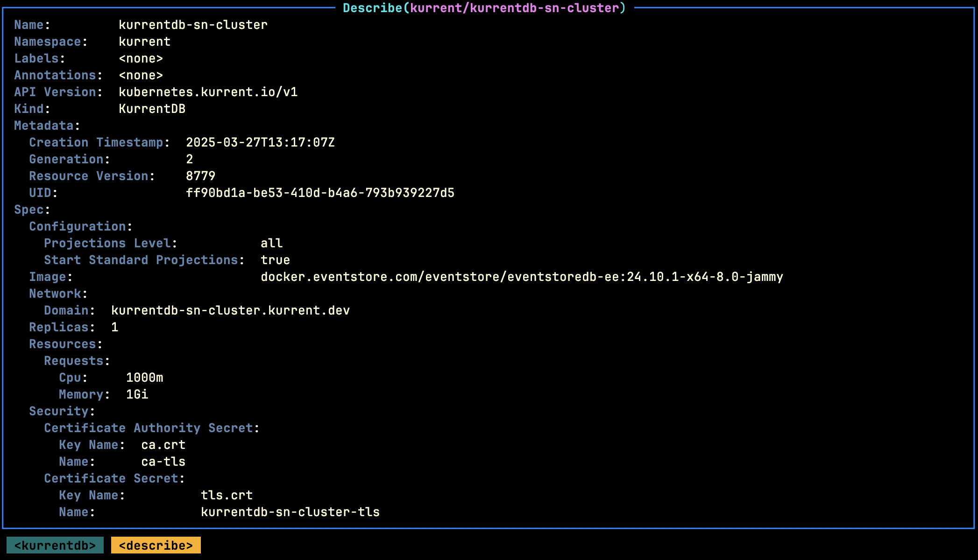
Task: Click the Cpu request value 1000m
Action: [x=145, y=378]
